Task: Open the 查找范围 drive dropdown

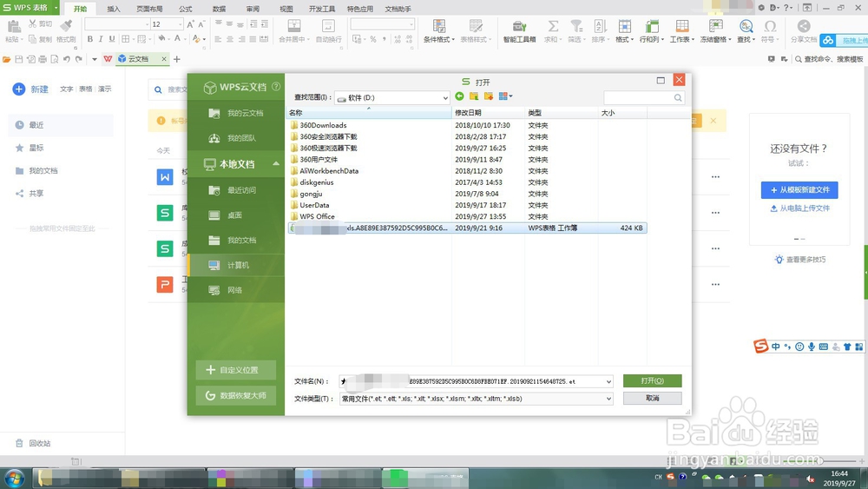Action: (x=444, y=98)
